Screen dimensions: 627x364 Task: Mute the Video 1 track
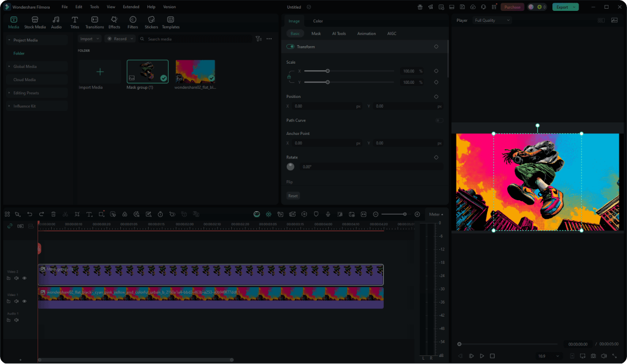click(x=16, y=301)
